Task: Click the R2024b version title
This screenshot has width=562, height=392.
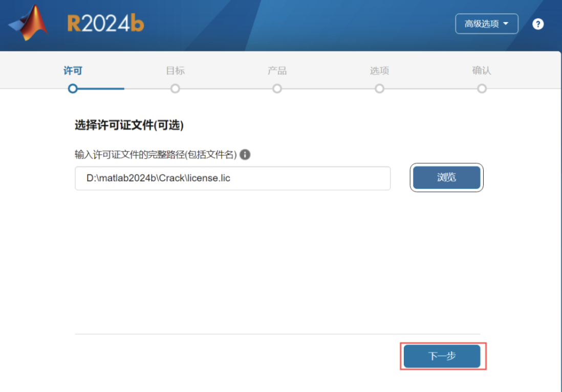Action: point(105,24)
